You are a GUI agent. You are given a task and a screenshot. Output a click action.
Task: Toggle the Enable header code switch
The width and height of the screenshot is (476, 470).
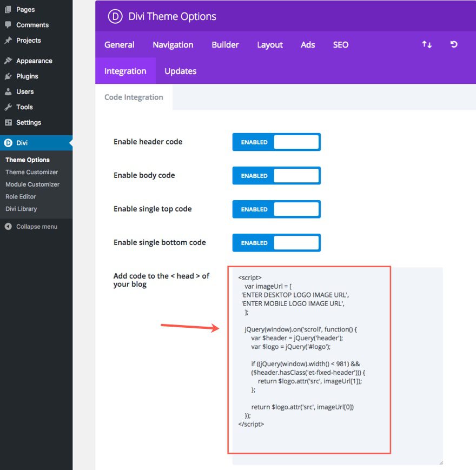click(x=276, y=142)
